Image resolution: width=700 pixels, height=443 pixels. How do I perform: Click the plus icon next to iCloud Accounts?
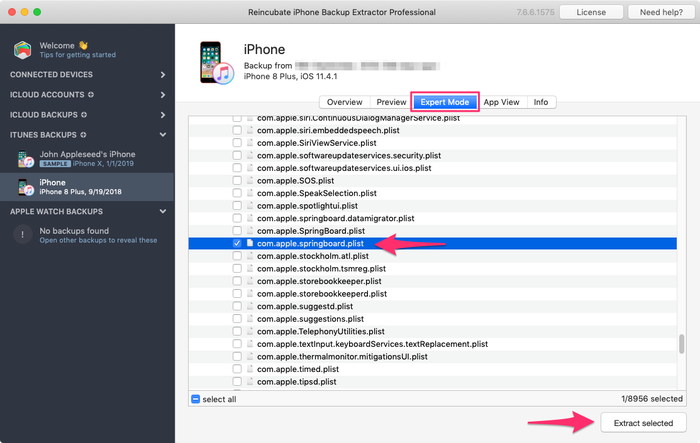[x=91, y=95]
